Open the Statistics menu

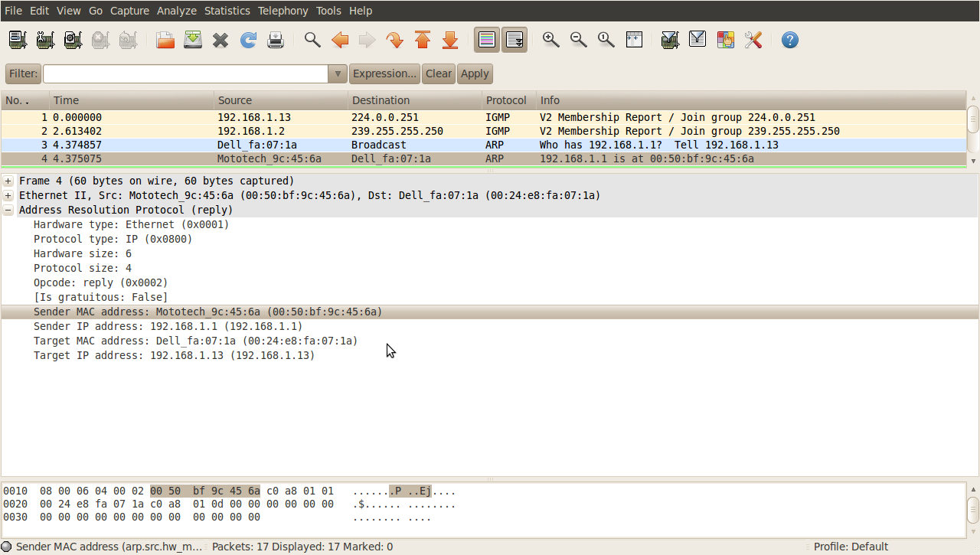coord(227,11)
